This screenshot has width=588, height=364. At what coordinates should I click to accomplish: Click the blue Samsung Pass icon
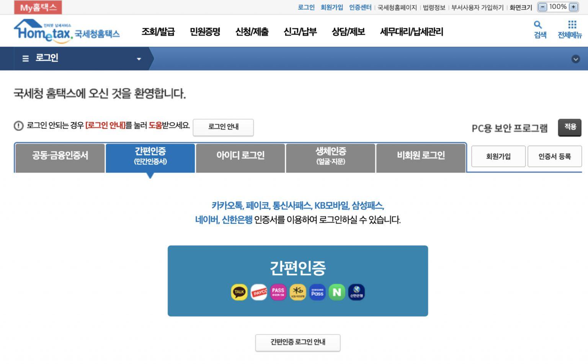click(317, 292)
